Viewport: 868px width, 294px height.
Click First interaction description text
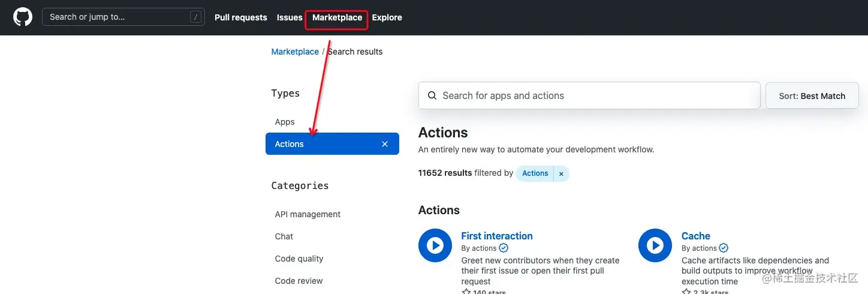(540, 271)
